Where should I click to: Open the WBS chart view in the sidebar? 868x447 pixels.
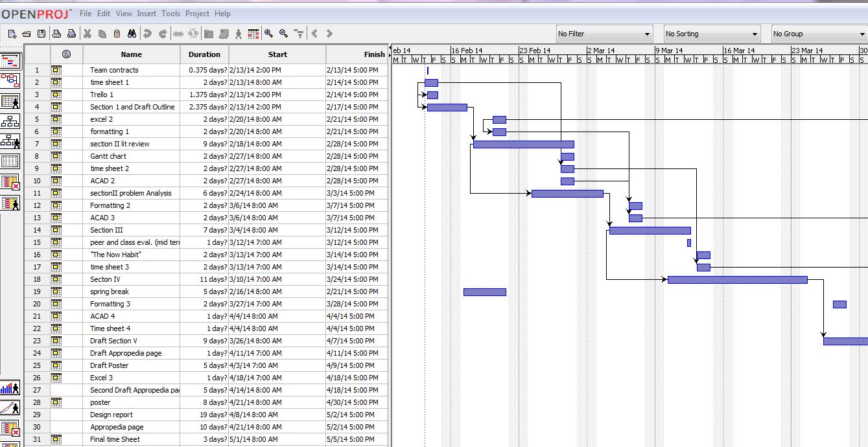pos(10,121)
